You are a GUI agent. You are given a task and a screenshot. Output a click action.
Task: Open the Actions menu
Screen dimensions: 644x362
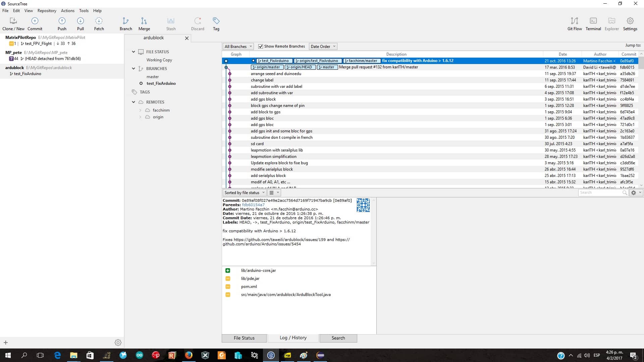(68, 11)
